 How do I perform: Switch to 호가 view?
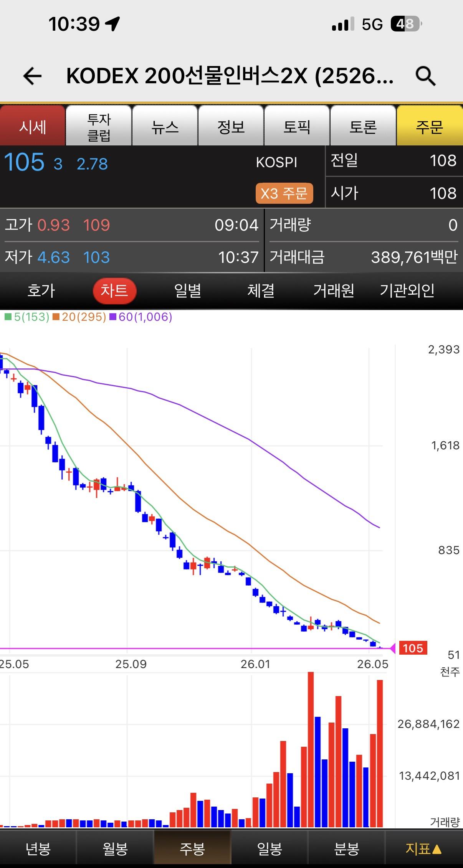click(41, 290)
